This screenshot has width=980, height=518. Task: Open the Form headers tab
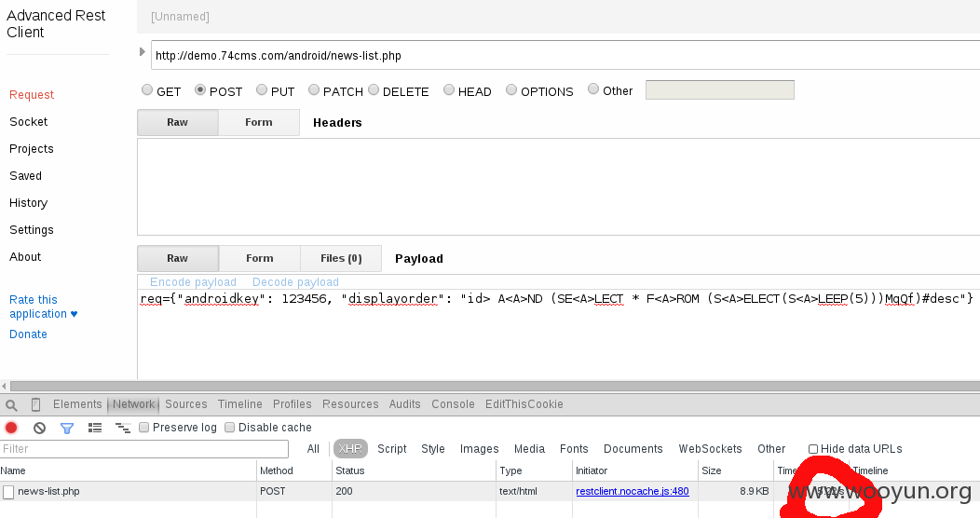pos(259,122)
